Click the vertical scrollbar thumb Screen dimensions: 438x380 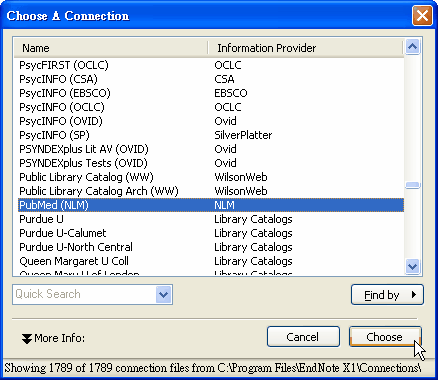pyautogui.click(x=412, y=185)
